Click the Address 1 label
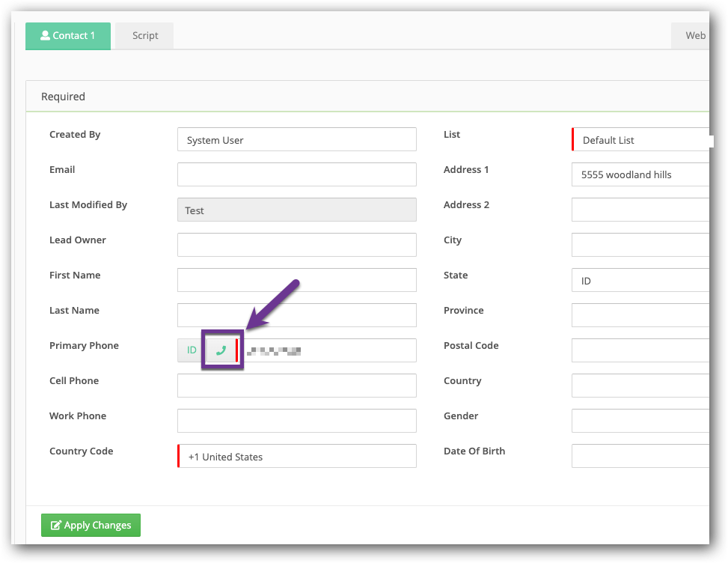Image resolution: width=728 pixels, height=563 pixels. point(466,169)
